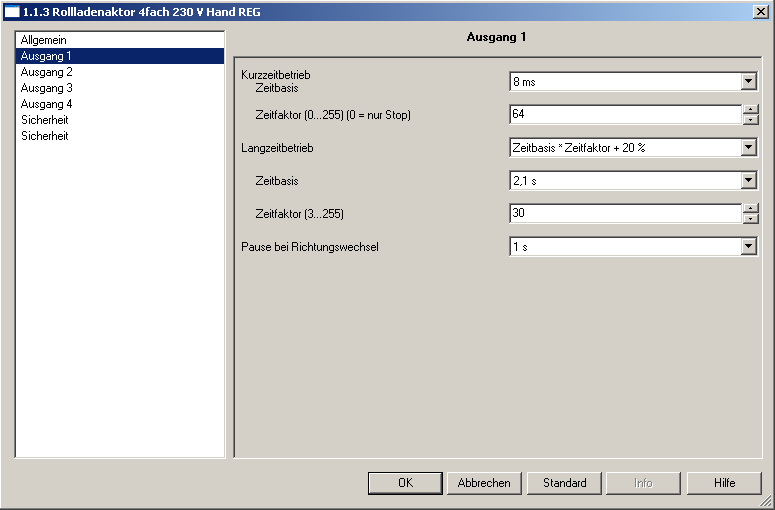Screen dimensions: 775x510
Task: Select the Ausgang 4 entry
Action: (x=46, y=104)
